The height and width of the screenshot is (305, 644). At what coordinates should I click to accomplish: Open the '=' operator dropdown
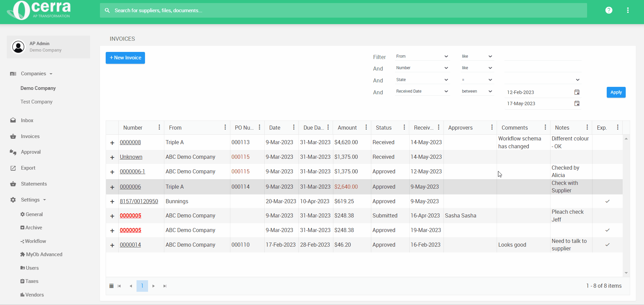click(477, 80)
